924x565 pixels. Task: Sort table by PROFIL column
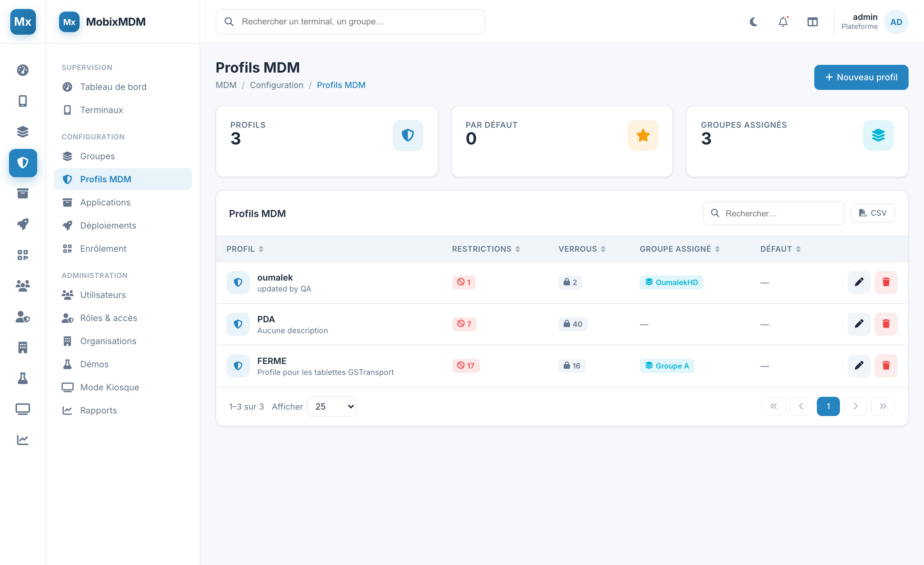245,249
